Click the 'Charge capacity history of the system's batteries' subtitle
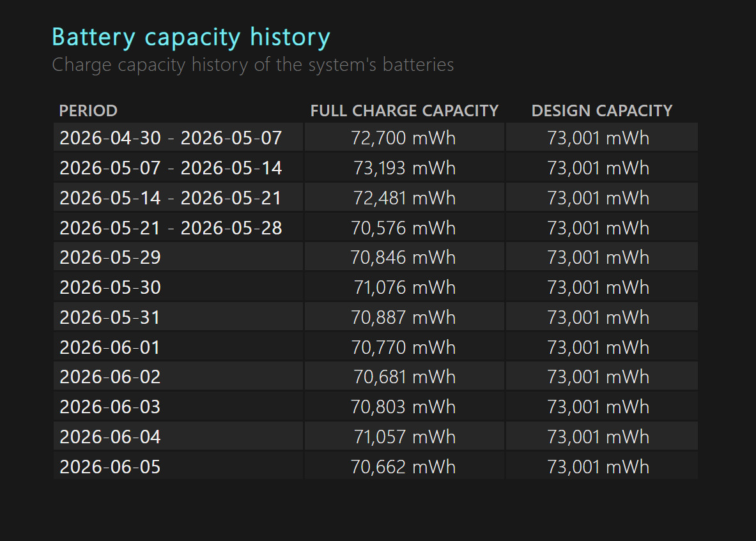This screenshot has width=756, height=541. click(x=252, y=65)
